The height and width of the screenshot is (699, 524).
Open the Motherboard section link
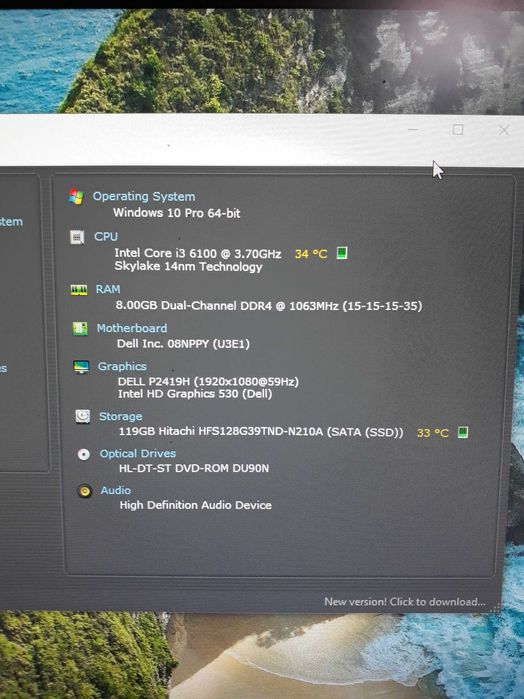tap(132, 328)
